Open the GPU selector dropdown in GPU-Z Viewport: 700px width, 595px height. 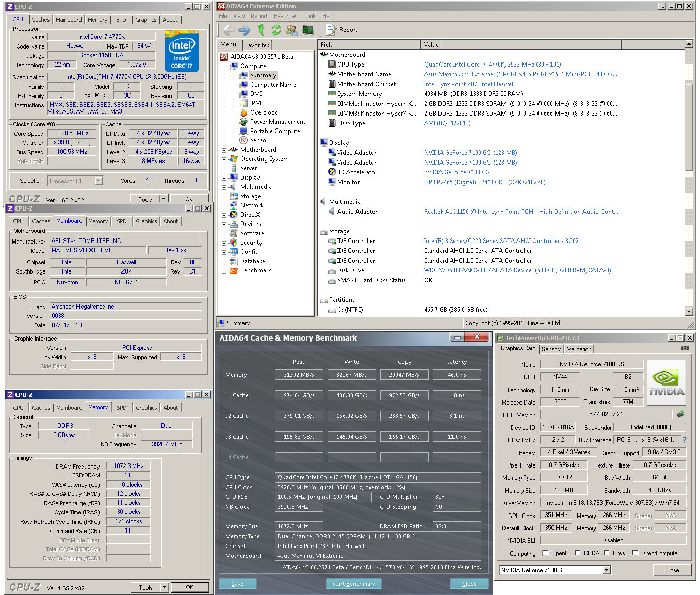[607, 570]
